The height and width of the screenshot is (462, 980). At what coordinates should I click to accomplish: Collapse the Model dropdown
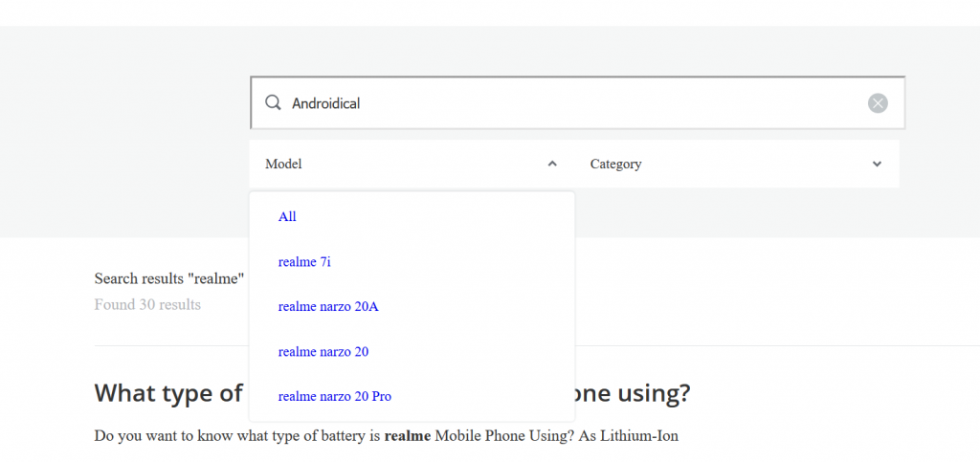(412, 165)
